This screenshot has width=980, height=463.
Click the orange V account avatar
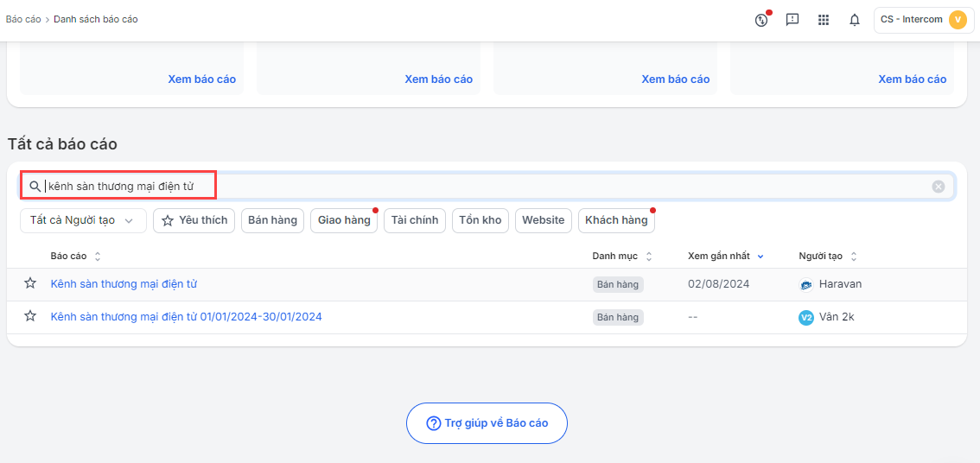coord(958,19)
